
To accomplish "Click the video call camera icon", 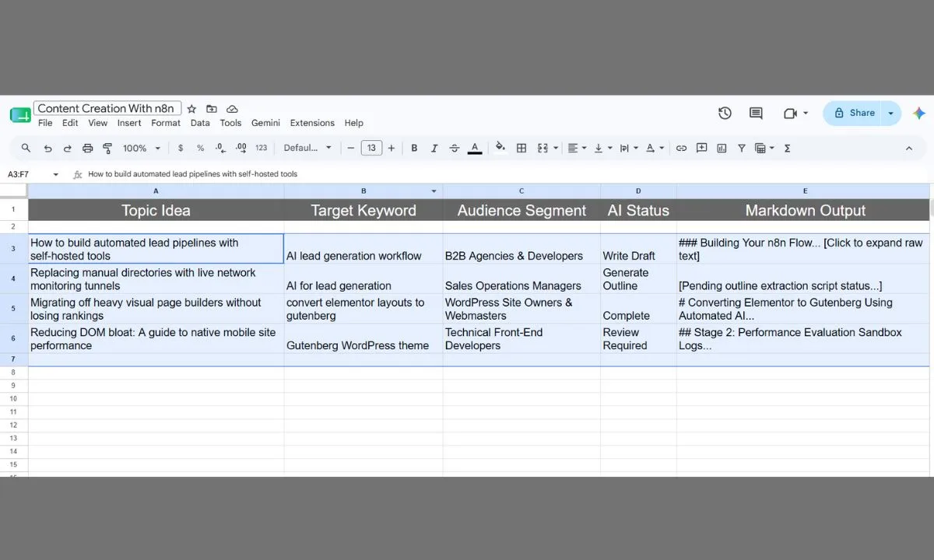I will pos(791,114).
